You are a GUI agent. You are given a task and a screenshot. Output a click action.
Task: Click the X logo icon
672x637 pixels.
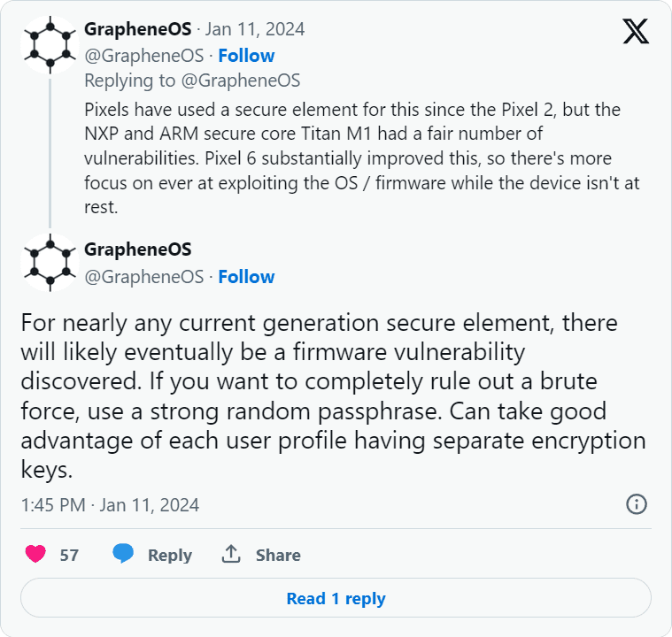(x=636, y=31)
